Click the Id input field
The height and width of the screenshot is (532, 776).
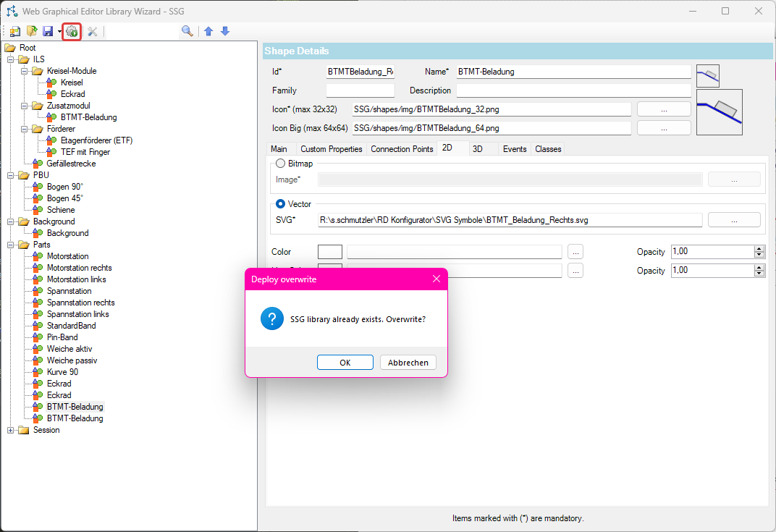pos(360,72)
